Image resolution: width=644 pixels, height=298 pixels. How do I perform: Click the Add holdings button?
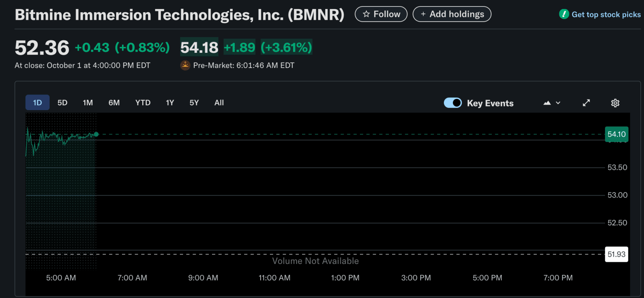[x=452, y=14]
